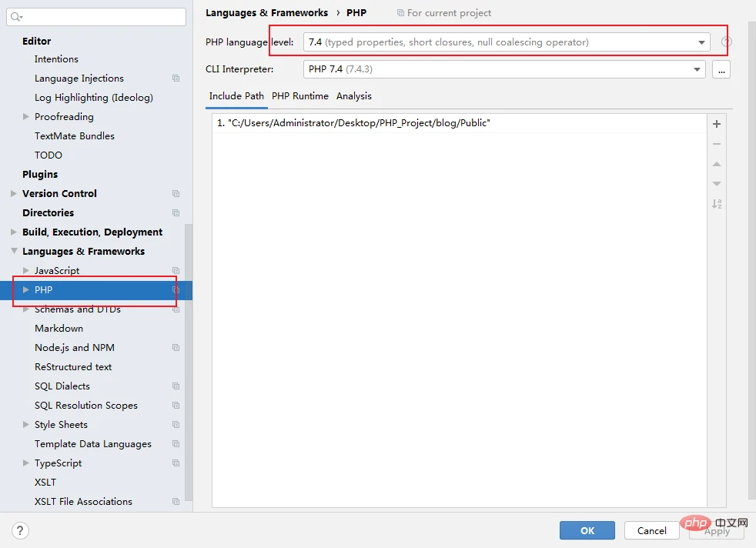Screen dimensions: 756x548
Task: Collapse the Languages & Frameworks node
Action: [x=14, y=252]
